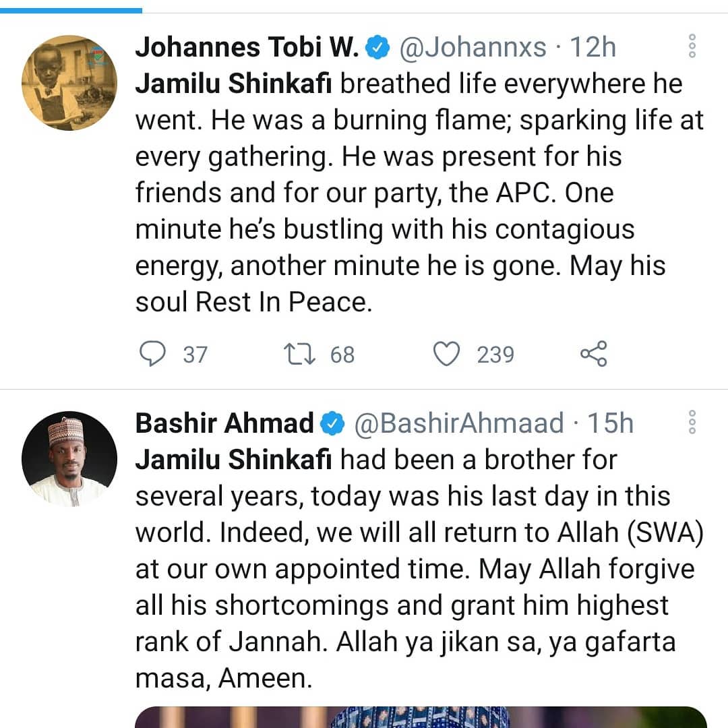This screenshot has width=728, height=728.
Task: Click verified badge next to Johannes Tobi W.
Action: pyautogui.click(x=378, y=48)
